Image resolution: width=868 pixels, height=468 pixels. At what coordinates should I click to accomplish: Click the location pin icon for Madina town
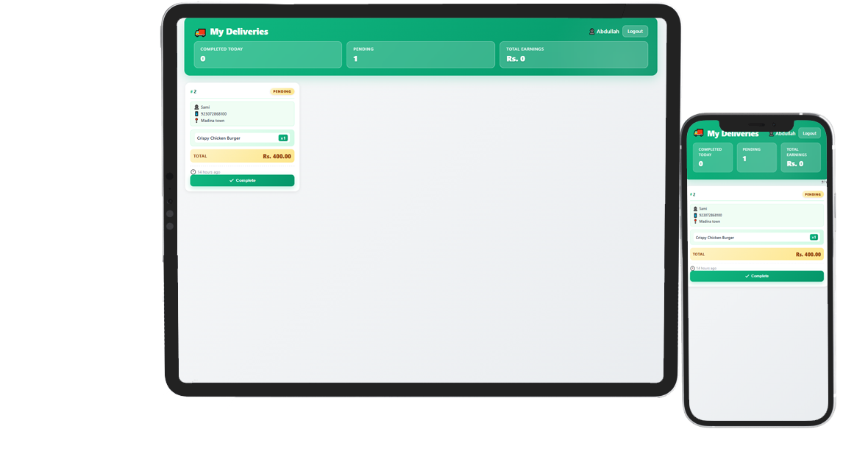[x=196, y=120]
